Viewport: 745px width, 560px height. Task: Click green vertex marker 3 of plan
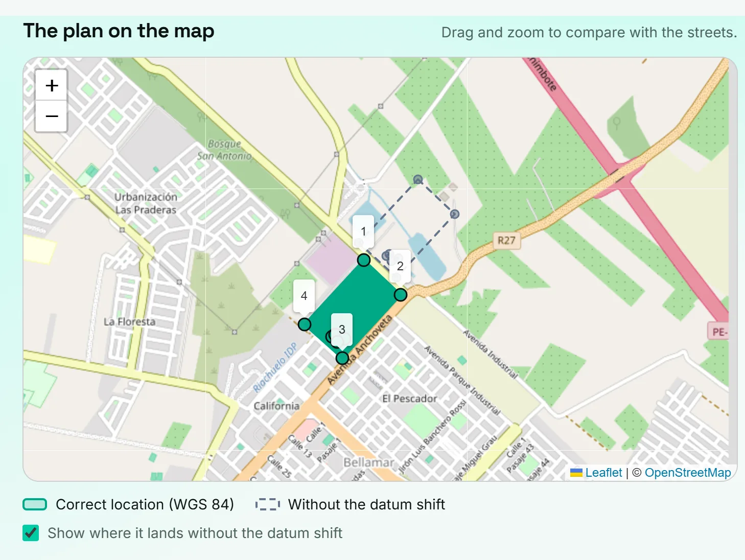[342, 358]
